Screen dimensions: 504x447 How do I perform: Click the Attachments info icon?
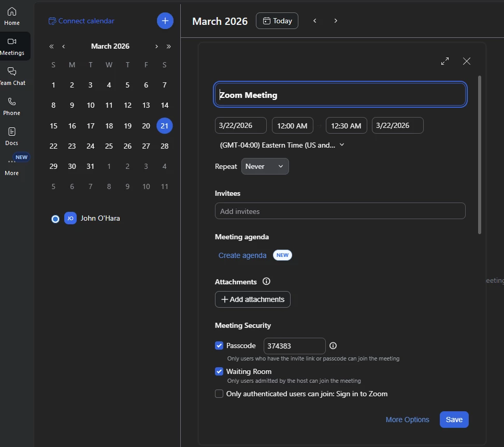point(266,281)
